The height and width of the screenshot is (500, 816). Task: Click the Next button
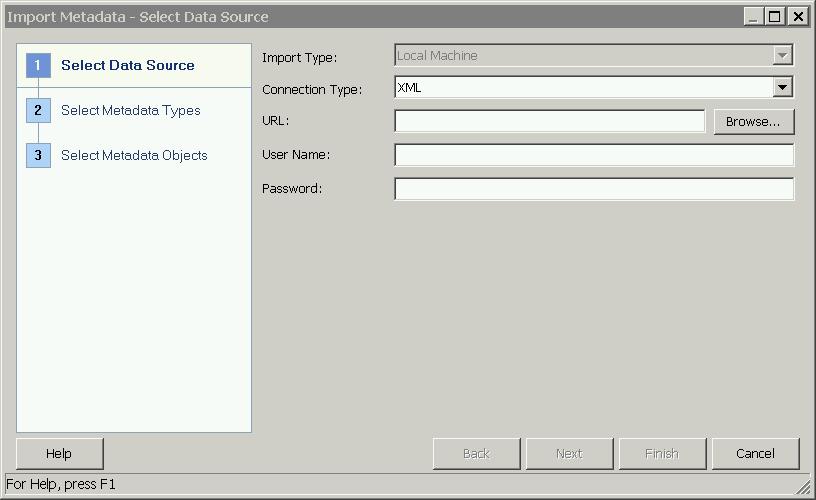point(569,453)
